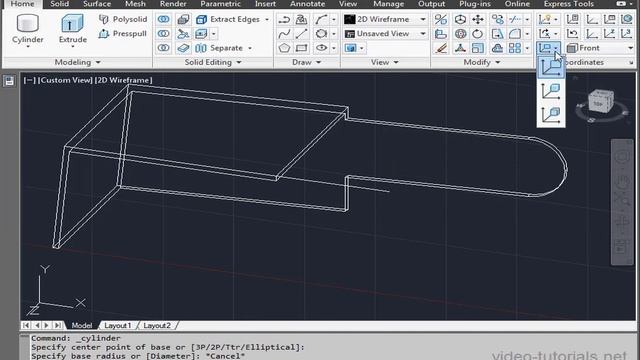Select the Extrude tool
The height and width of the screenshot is (360, 640).
[x=73, y=30]
